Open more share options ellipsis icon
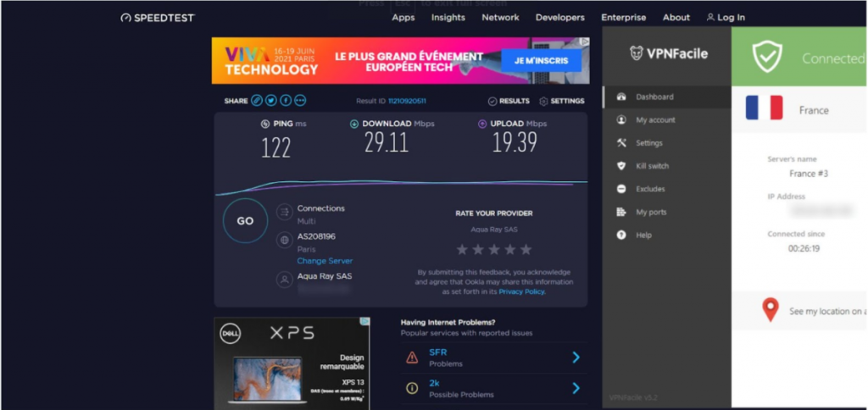The image size is (868, 410). click(300, 101)
